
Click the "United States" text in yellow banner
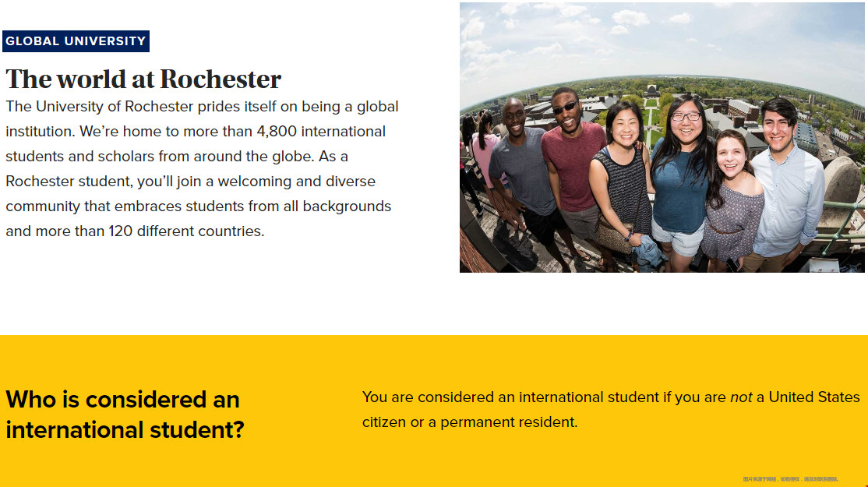814,397
